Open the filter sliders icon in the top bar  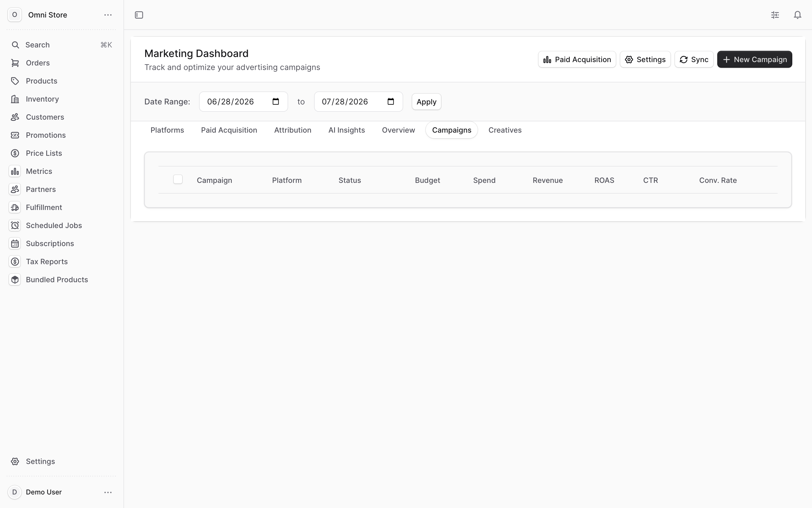click(x=775, y=15)
